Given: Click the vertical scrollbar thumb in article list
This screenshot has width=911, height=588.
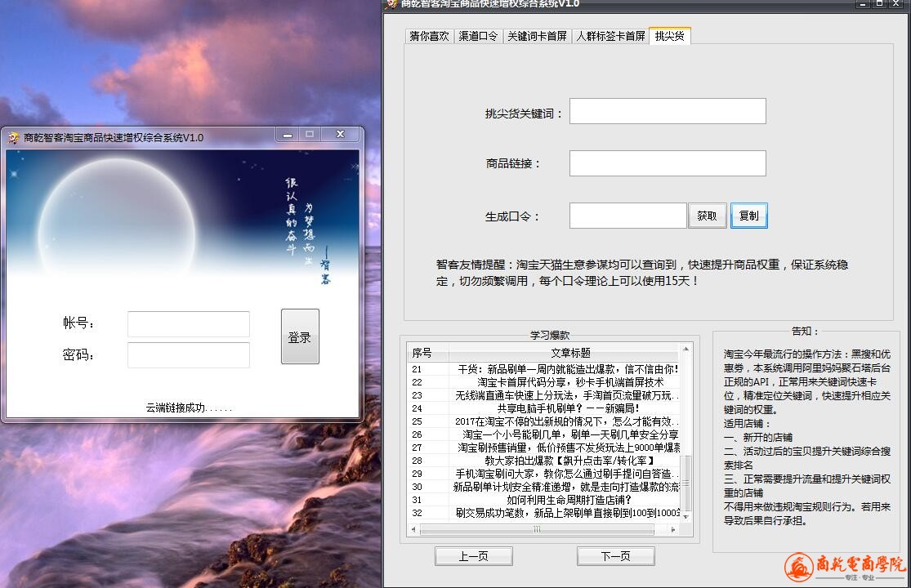Looking at the screenshot, I should [686, 483].
